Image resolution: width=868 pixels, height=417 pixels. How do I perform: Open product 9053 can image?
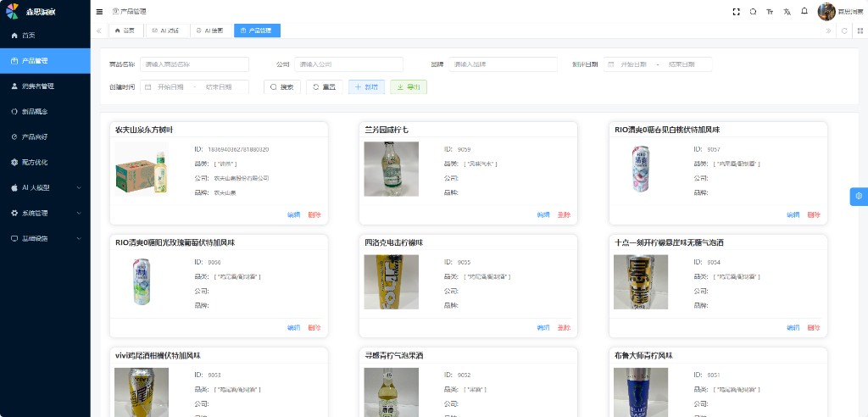[x=142, y=392]
